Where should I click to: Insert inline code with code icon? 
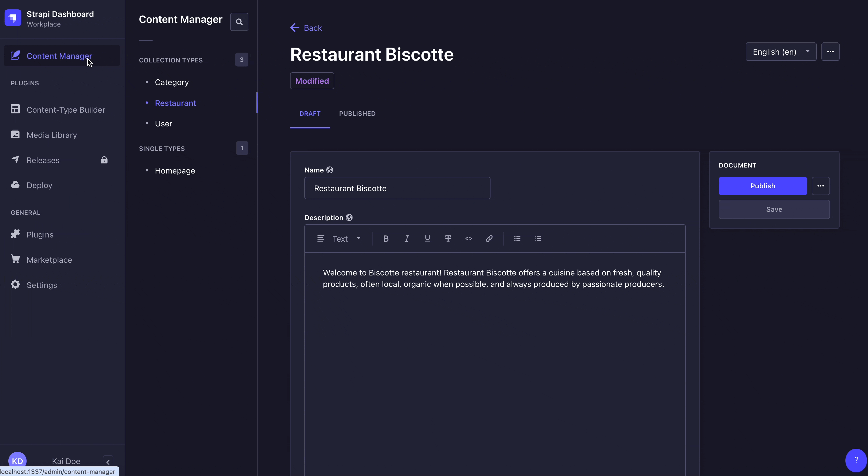(468, 239)
